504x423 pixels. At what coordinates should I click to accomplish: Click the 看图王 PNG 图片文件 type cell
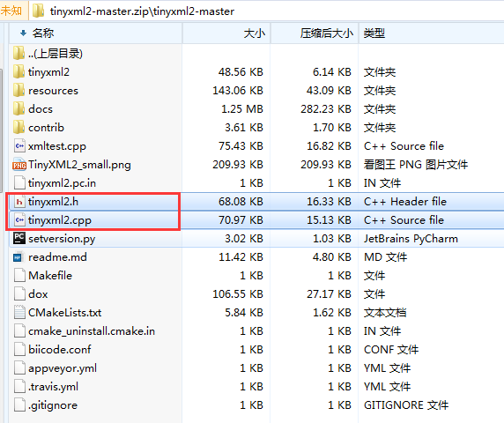click(x=416, y=165)
